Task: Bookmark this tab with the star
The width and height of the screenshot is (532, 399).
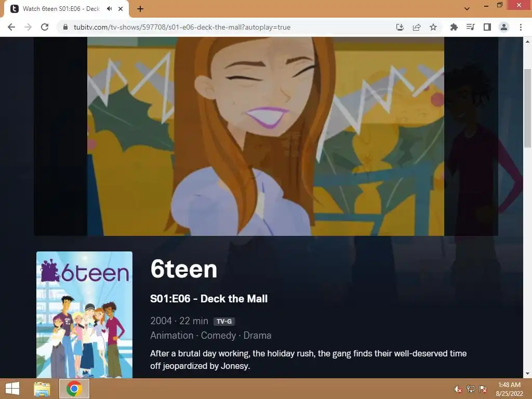Action: coord(433,27)
